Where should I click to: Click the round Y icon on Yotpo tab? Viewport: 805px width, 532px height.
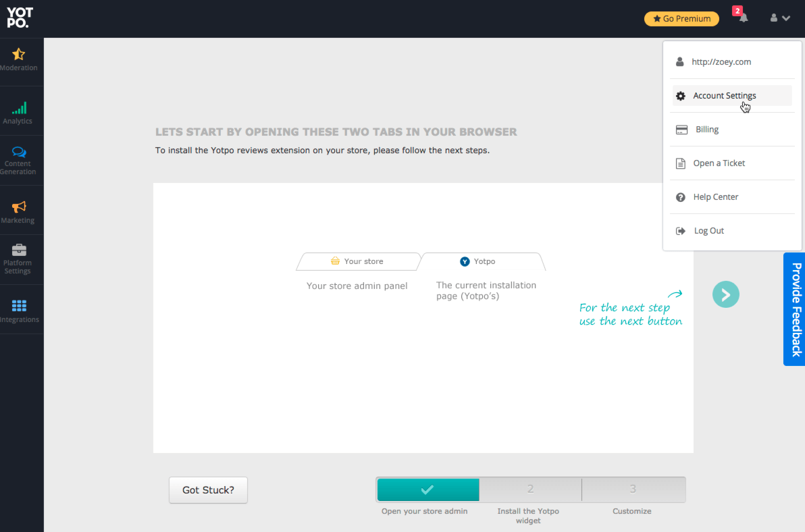click(465, 262)
